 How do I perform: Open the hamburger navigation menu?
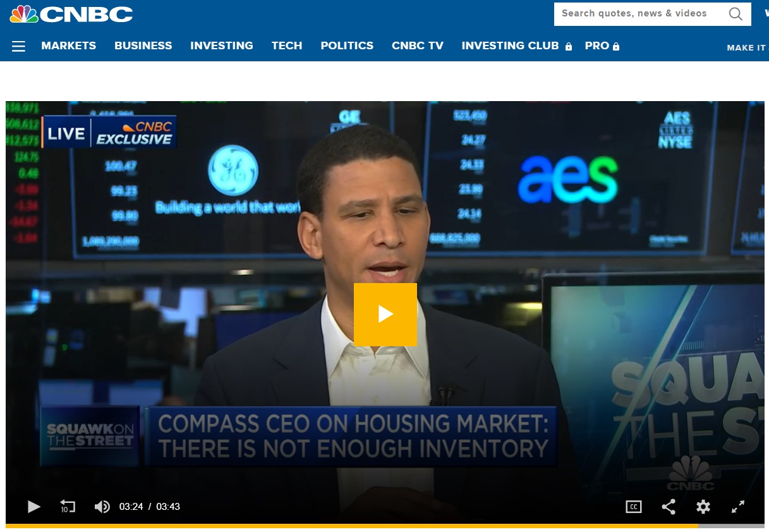click(18, 46)
